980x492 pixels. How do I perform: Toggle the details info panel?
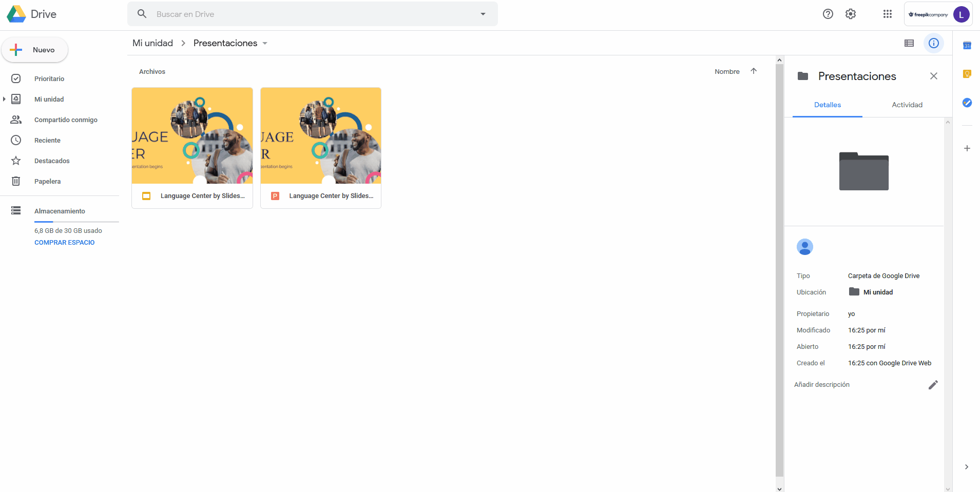click(x=934, y=43)
